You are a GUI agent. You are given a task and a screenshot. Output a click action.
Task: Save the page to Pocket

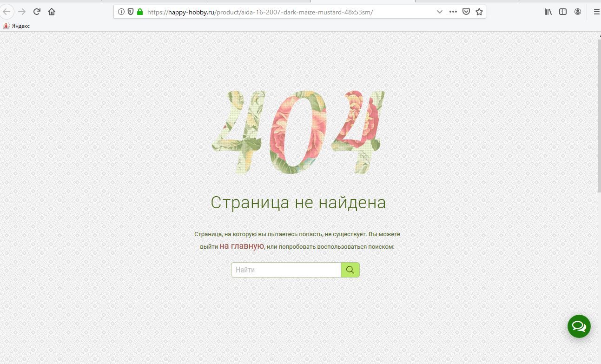[466, 12]
